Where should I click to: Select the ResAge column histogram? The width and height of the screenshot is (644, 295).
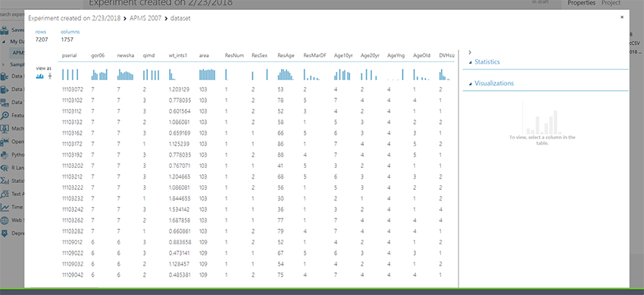coord(286,75)
